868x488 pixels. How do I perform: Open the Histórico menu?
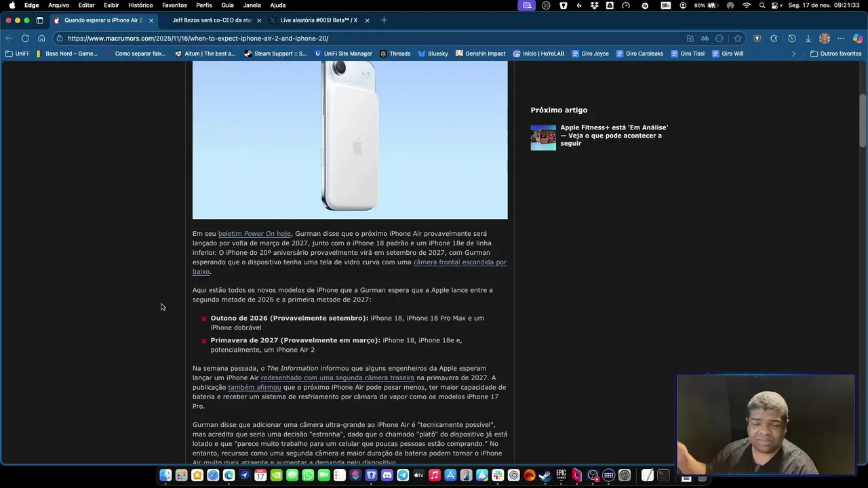[140, 5]
